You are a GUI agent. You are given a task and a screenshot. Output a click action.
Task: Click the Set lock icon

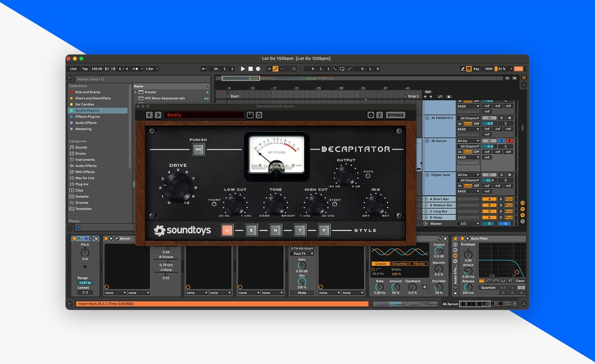click(449, 96)
